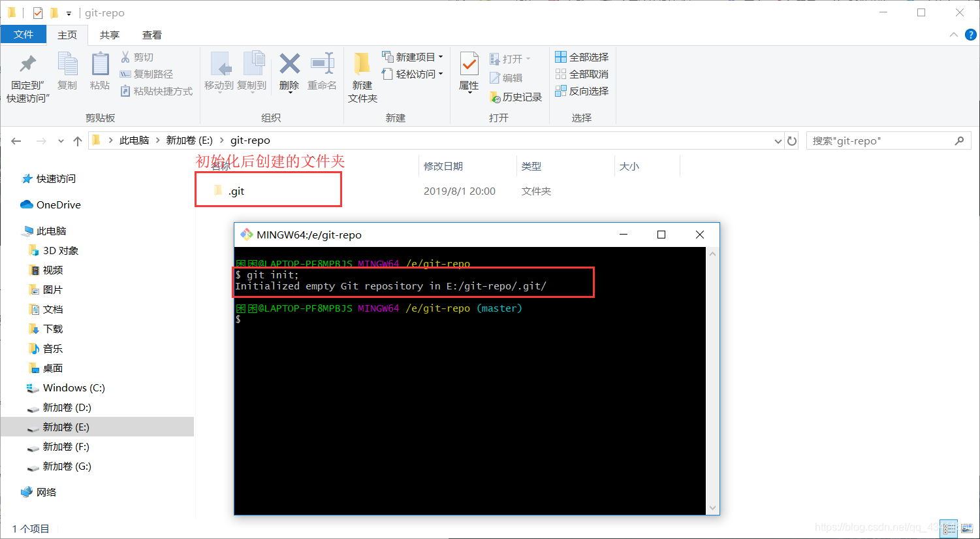Click Select all (全部选择)
The height and width of the screenshot is (539, 980).
(582, 57)
